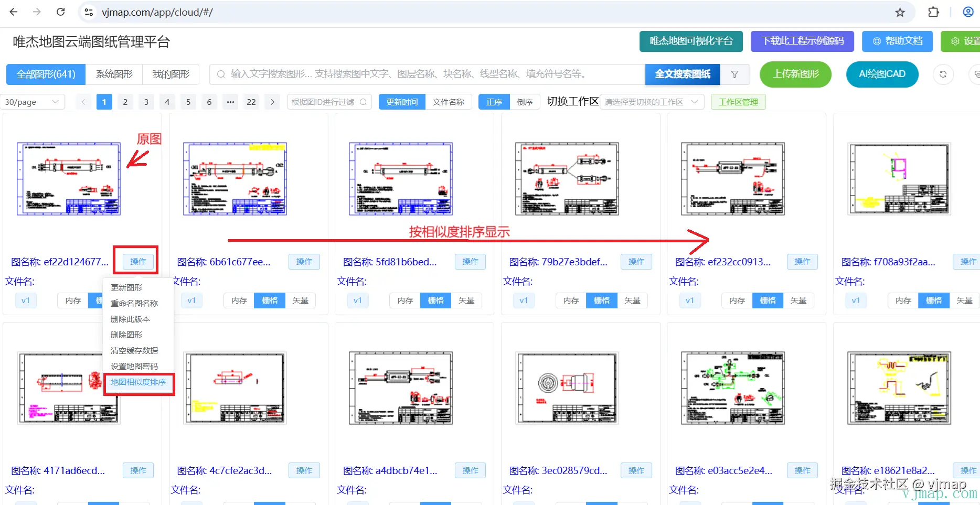Image resolution: width=980 pixels, height=505 pixels.
Task: Open the browser profile account icon
Action: [x=968, y=12]
